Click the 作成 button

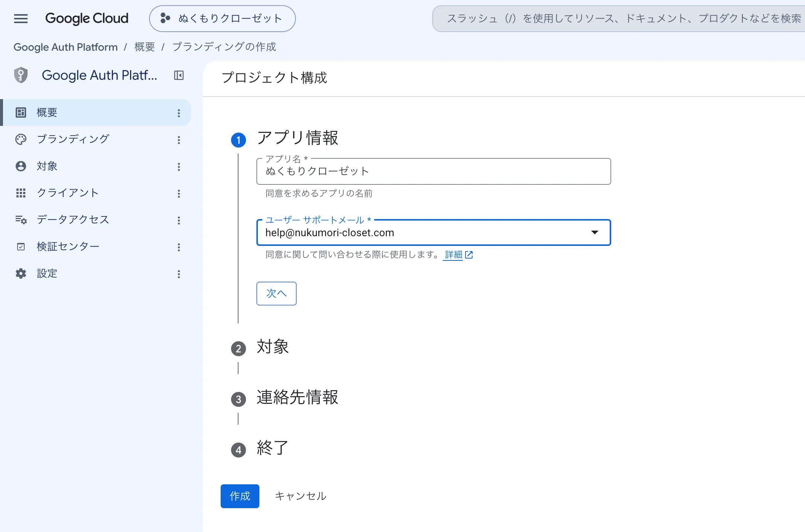pos(240,496)
